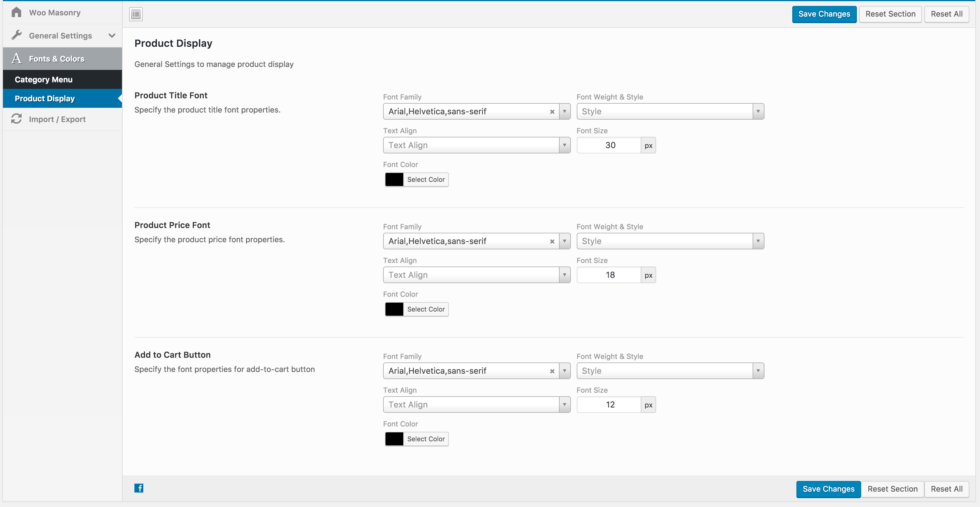Click Select Color for Product Price Font

(426, 309)
